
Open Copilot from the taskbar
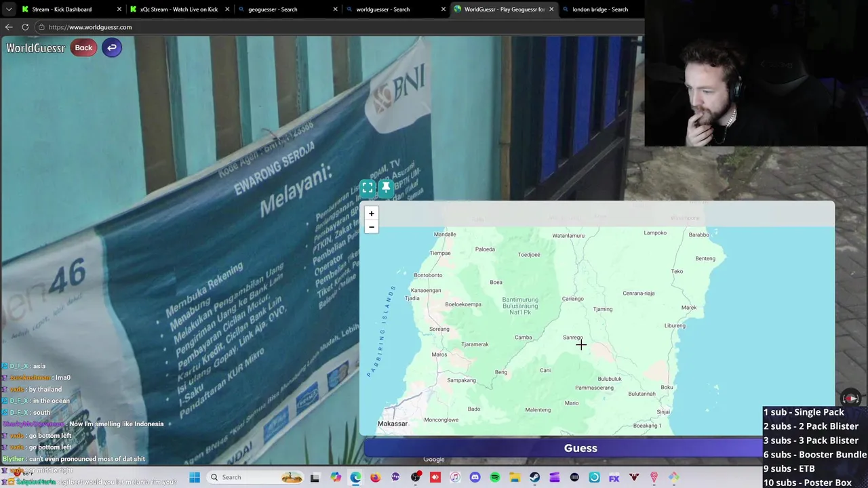click(336, 478)
